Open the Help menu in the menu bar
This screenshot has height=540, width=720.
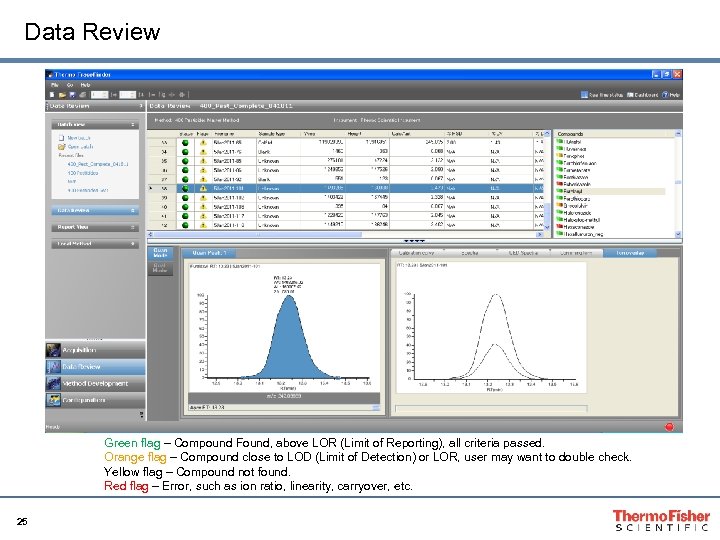coord(85,85)
